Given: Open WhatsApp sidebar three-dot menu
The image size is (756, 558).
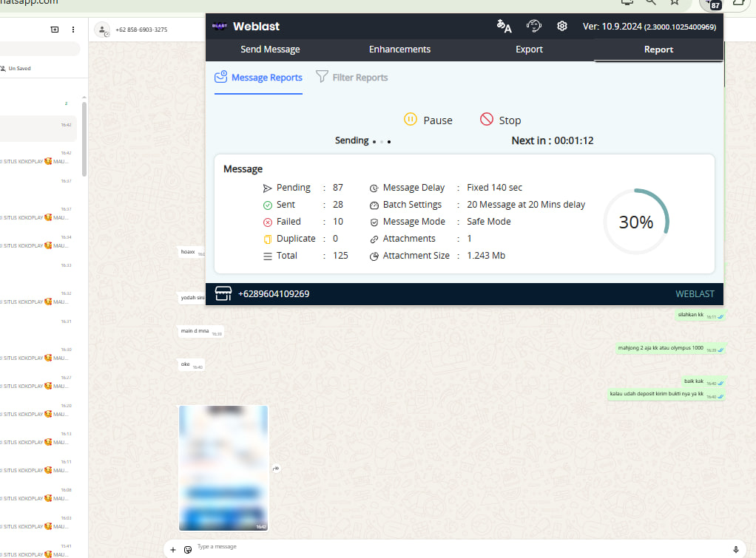Looking at the screenshot, I should click(72, 30).
